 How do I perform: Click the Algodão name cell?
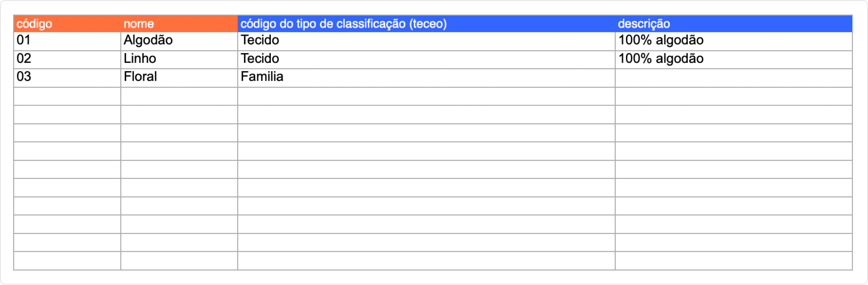pos(179,41)
